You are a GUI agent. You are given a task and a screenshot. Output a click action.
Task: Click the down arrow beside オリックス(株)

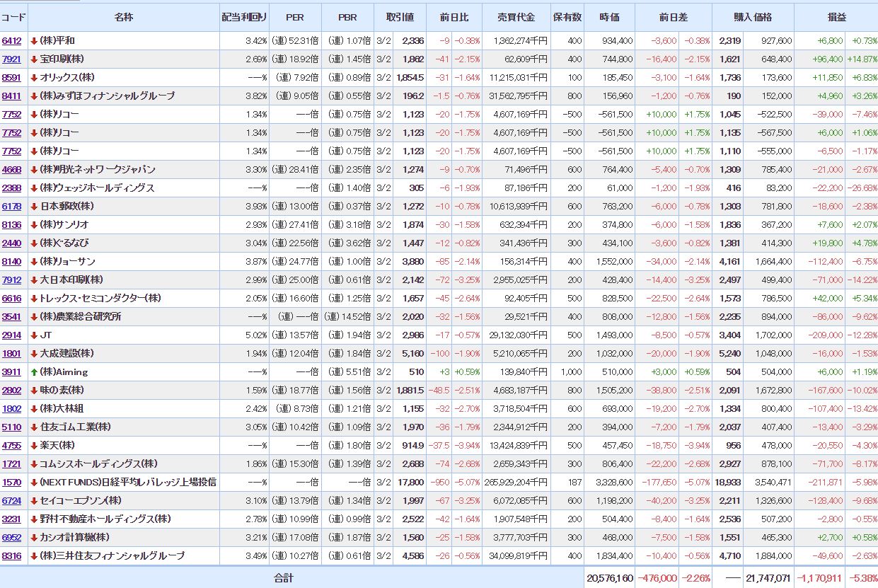pos(34,78)
